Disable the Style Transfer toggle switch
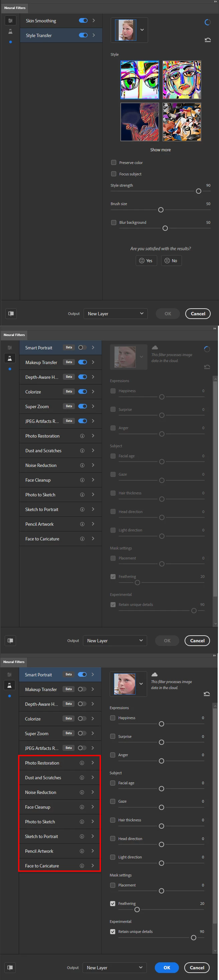219x980 pixels. click(83, 35)
